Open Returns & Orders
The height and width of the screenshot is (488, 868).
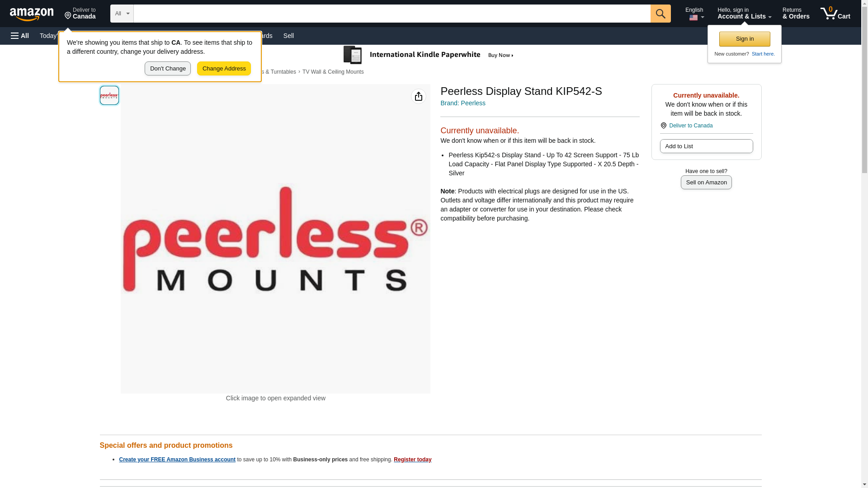796,14
